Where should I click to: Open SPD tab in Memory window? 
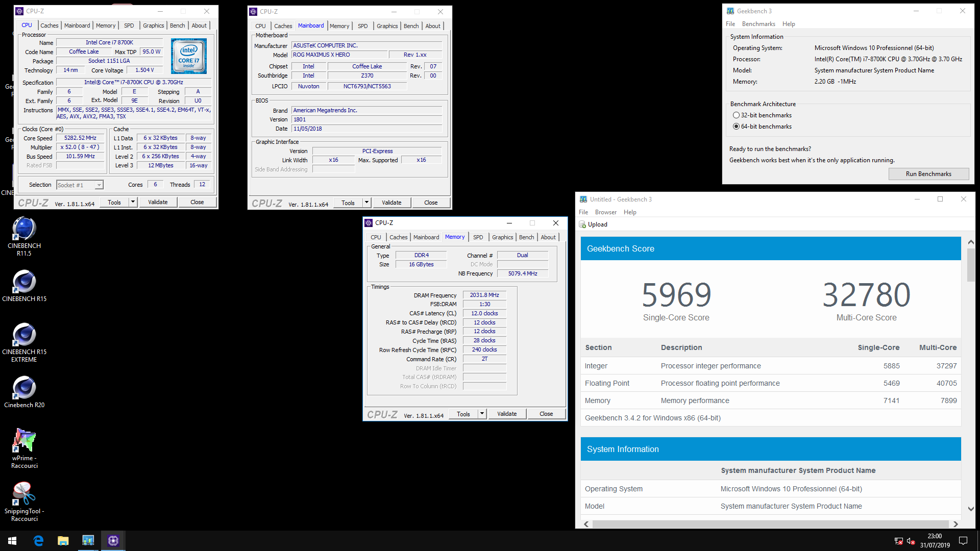click(x=478, y=237)
